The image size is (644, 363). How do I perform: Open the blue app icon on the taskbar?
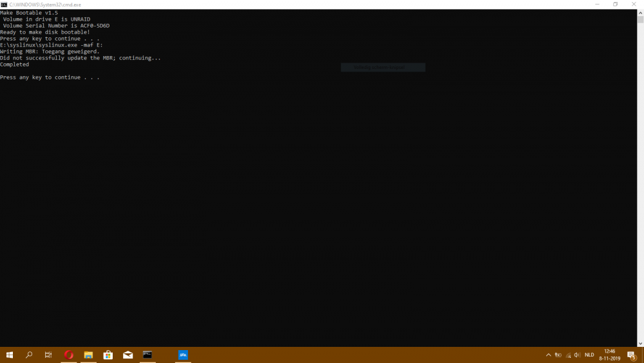pyautogui.click(x=183, y=355)
